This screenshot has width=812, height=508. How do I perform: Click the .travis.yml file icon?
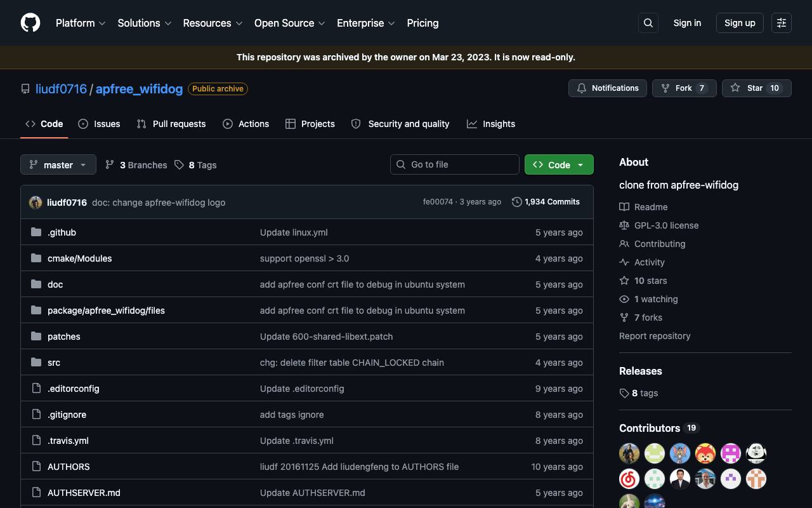36,441
